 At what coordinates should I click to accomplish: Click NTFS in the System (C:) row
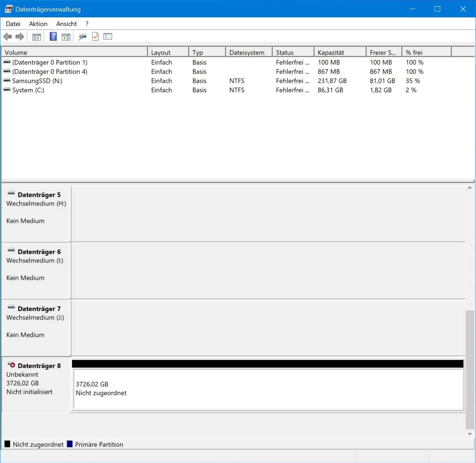coord(237,90)
